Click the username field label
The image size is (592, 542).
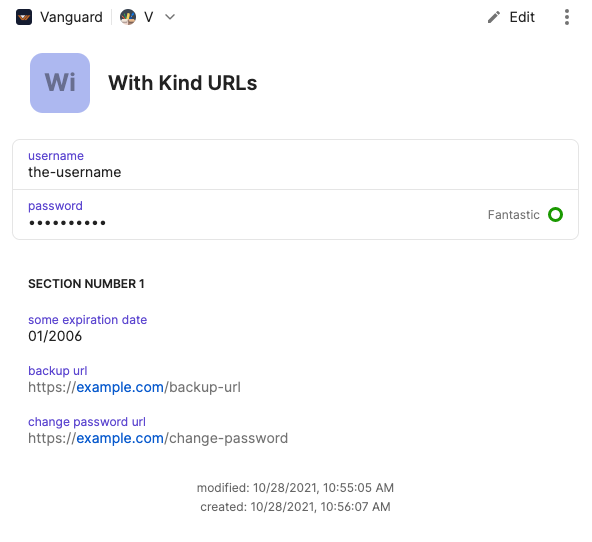click(56, 156)
